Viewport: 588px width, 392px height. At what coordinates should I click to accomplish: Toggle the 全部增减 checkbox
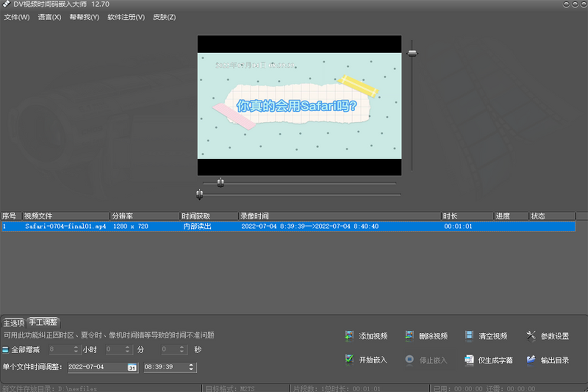[x=5, y=350]
